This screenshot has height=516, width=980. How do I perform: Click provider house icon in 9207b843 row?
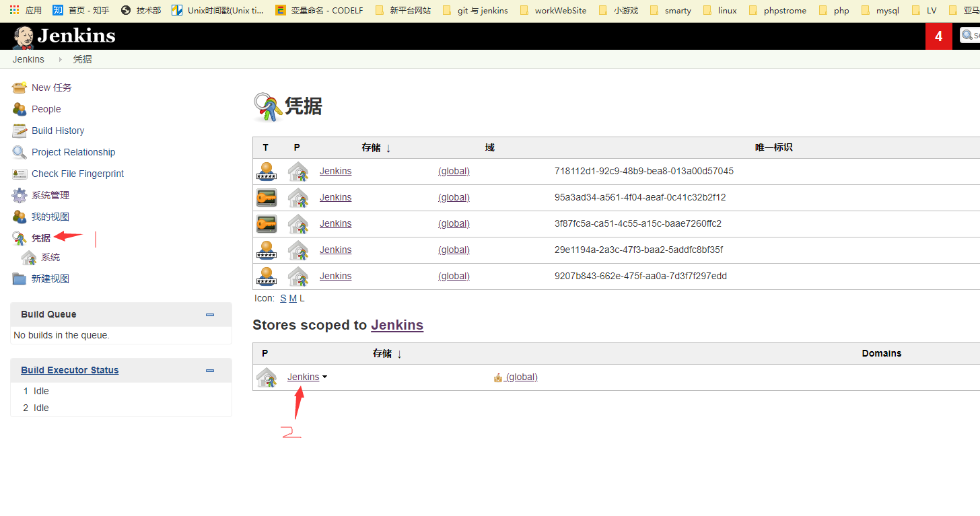tap(297, 277)
